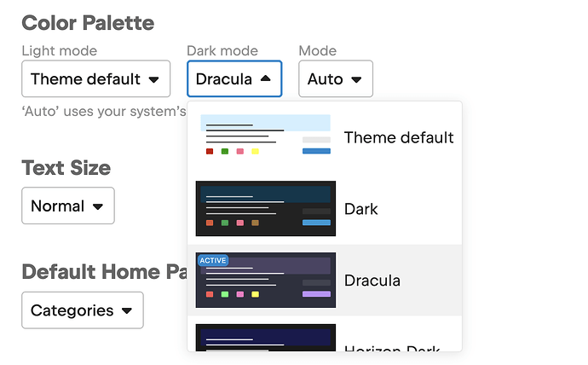
Task: Click the Dark palette preview thumbnail
Action: 266,209
